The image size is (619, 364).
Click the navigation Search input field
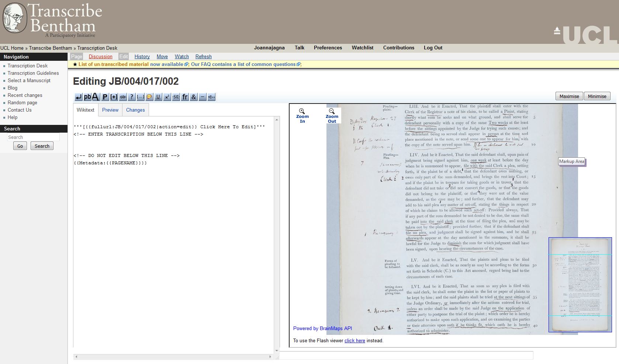pyautogui.click(x=33, y=137)
